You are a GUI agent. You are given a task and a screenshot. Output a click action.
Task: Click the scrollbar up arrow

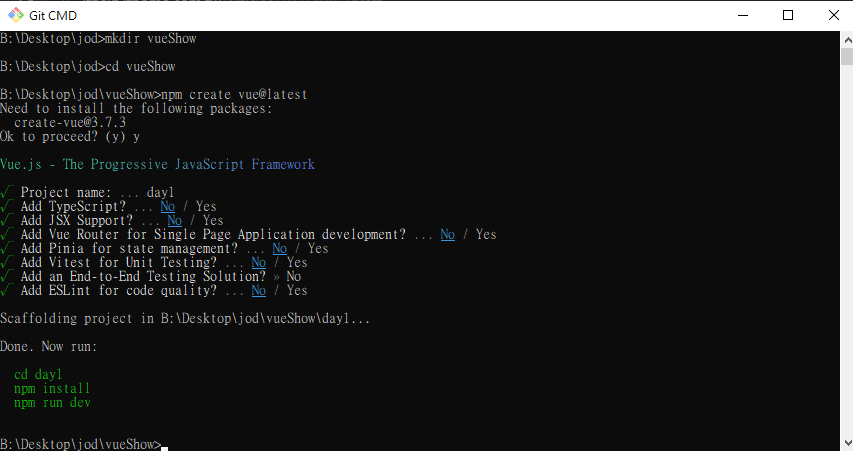(847, 40)
